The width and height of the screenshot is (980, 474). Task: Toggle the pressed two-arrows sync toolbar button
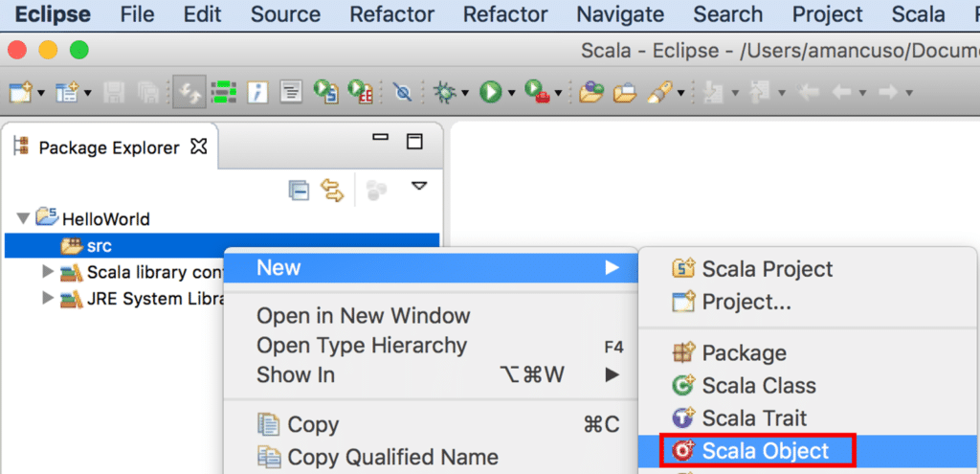[189, 92]
